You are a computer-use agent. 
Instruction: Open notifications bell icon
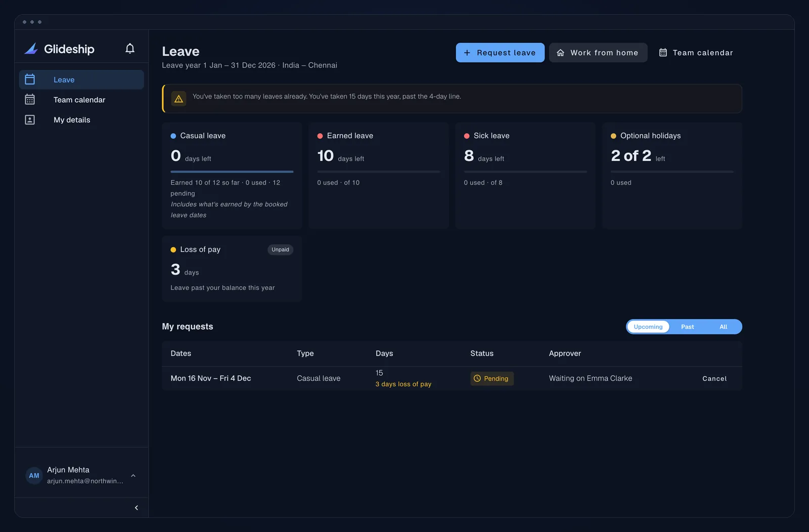130,49
